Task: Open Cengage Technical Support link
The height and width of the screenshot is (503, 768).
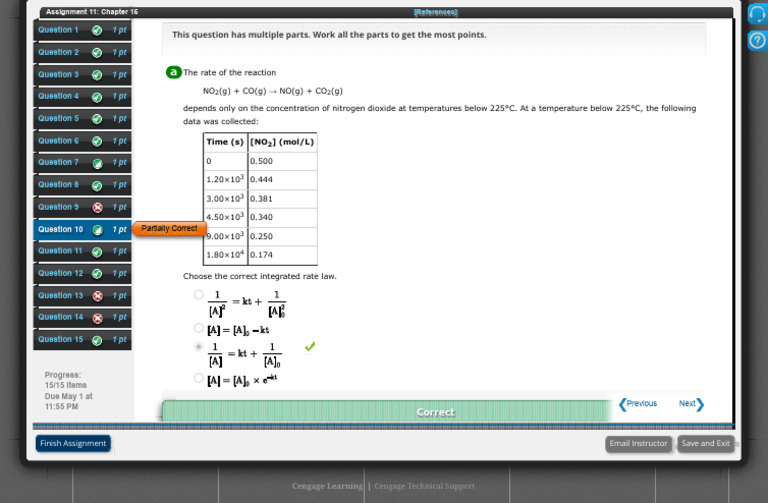Action: (x=424, y=486)
